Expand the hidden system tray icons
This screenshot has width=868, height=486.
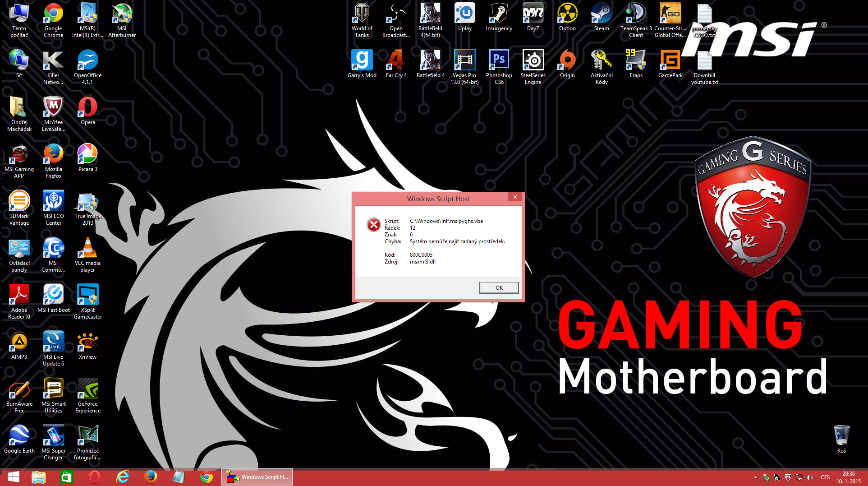(x=755, y=477)
